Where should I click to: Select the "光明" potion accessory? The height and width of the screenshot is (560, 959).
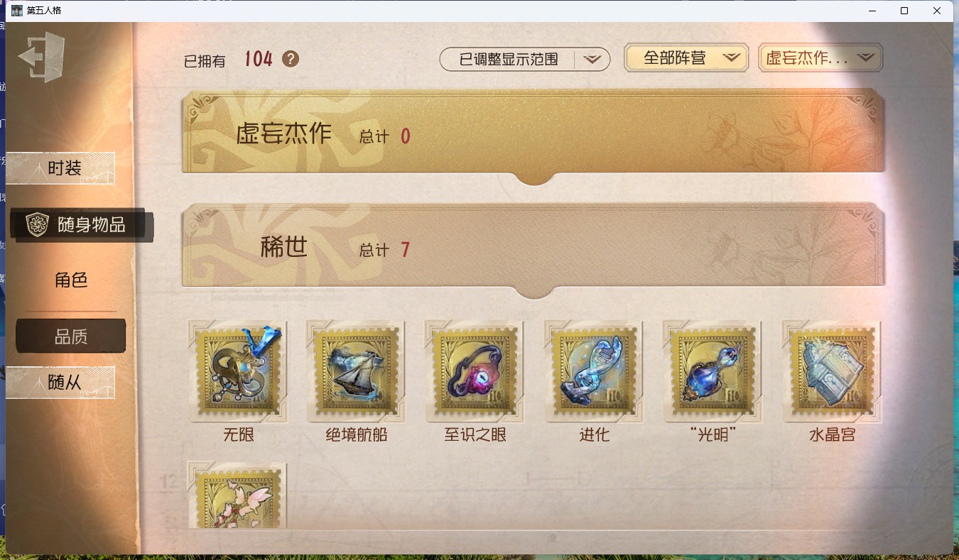713,371
